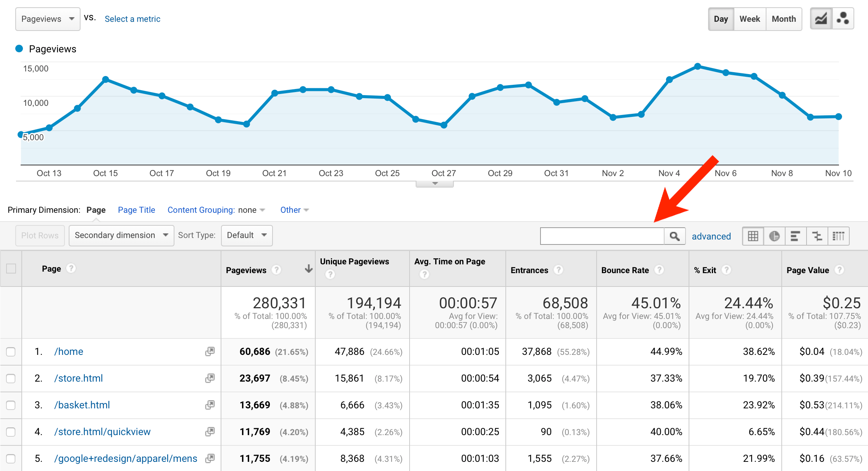
Task: Open help for % Exit column
Action: 726,270
